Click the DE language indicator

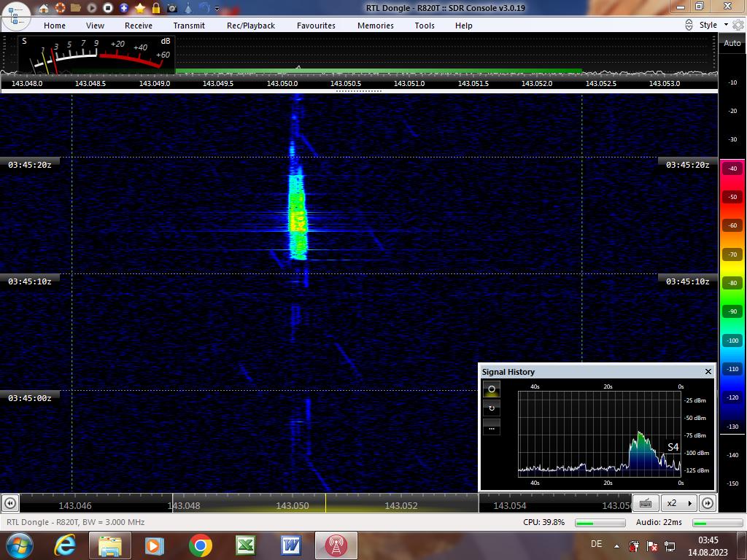click(596, 544)
